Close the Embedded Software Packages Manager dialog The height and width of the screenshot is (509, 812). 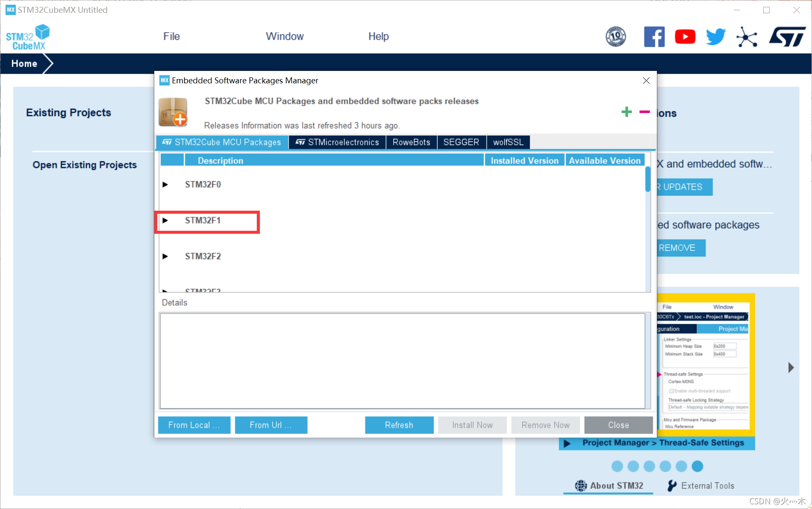646,80
